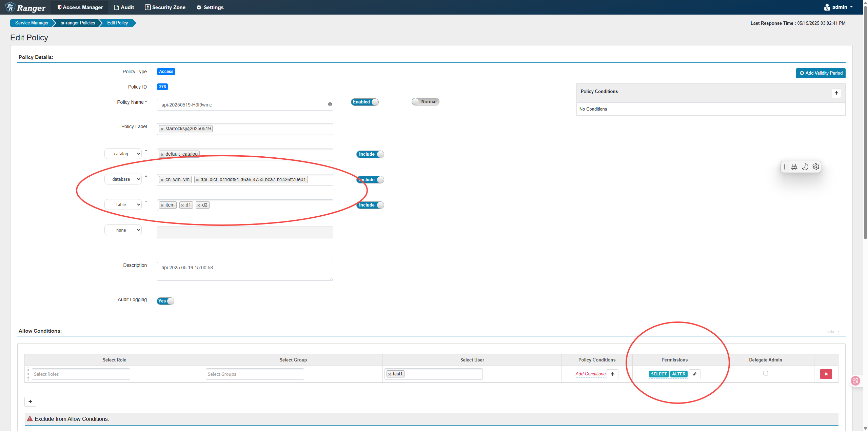The image size is (868, 431).
Task: Click the Edit Policy breadcrumb
Action: click(118, 23)
